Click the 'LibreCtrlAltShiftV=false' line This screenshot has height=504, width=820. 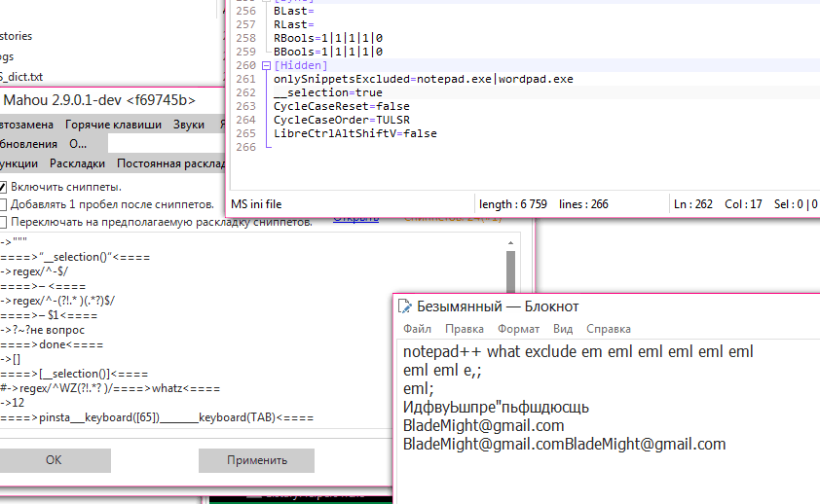[355, 133]
